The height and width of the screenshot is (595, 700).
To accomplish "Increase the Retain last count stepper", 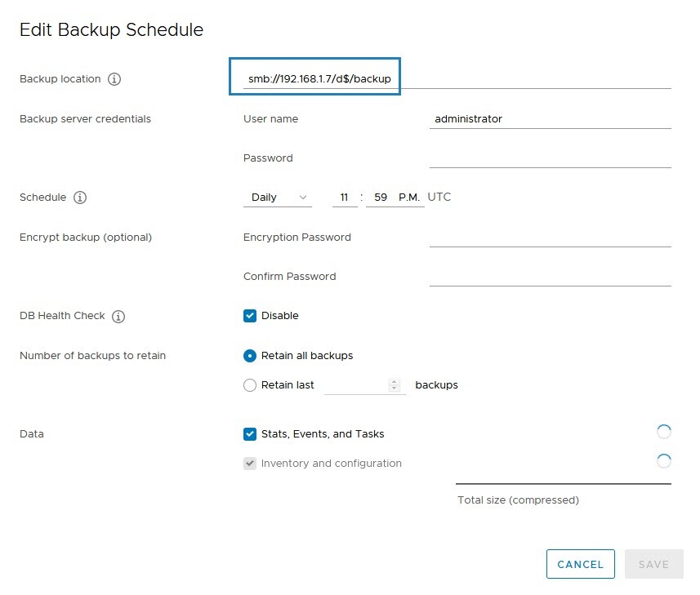I will tap(395, 382).
